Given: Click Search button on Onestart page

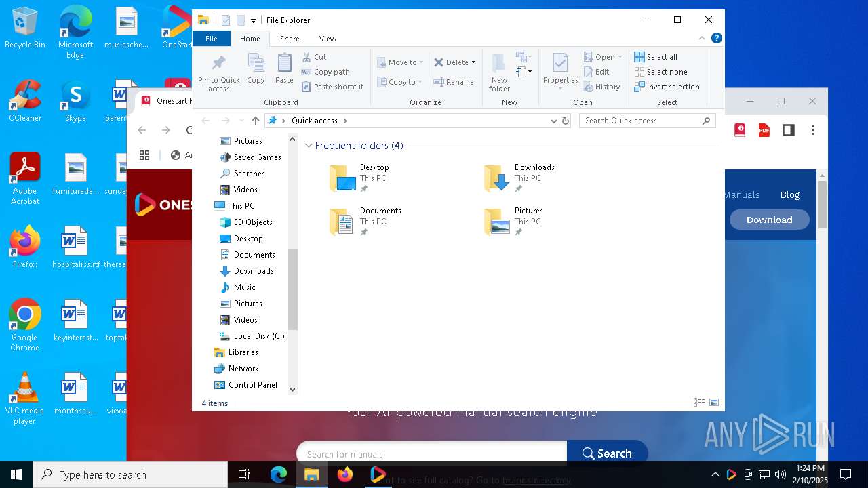Looking at the screenshot, I should [607, 453].
